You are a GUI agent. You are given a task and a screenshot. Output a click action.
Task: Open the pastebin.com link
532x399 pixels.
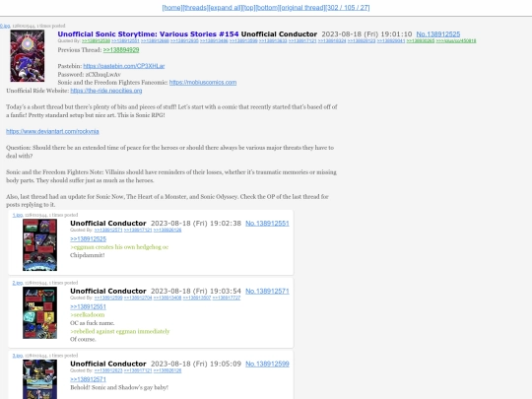124,66
